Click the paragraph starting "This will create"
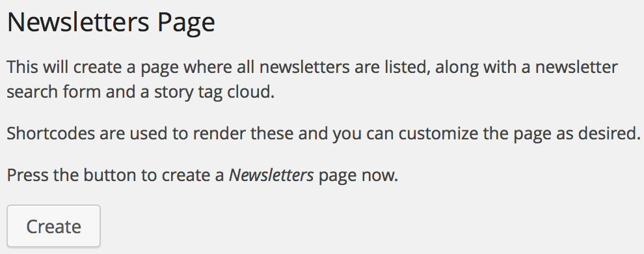The height and width of the screenshot is (254, 644). pyautogui.click(x=312, y=79)
